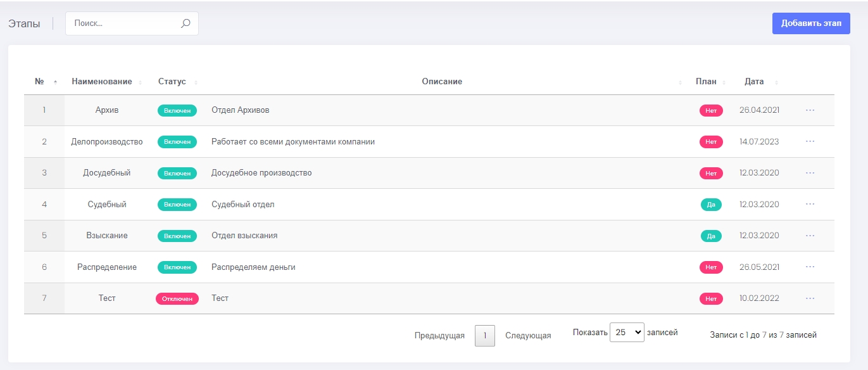Viewport: 868px width, 370px height.
Task: Open the three-dot menu for Распределение row
Action: click(x=810, y=267)
